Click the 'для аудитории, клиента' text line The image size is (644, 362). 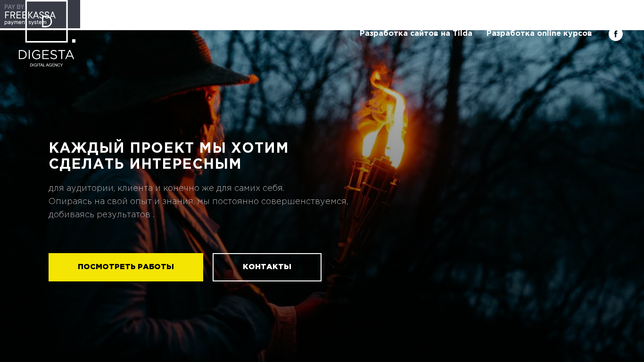click(x=166, y=188)
